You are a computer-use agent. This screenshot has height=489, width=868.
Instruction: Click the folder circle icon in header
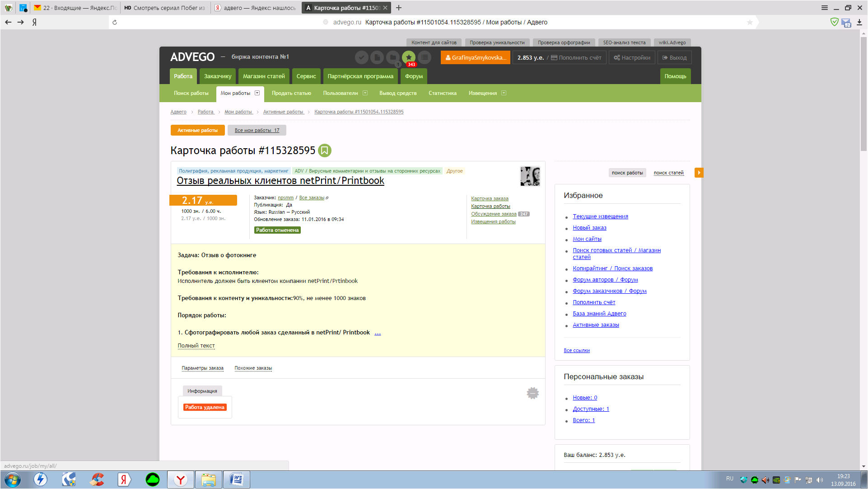(393, 57)
